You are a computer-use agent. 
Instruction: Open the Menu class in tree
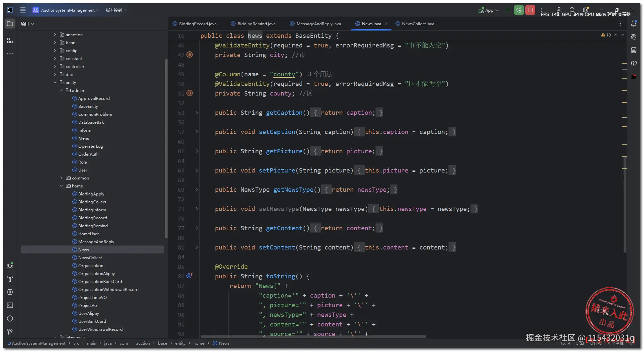(x=84, y=138)
